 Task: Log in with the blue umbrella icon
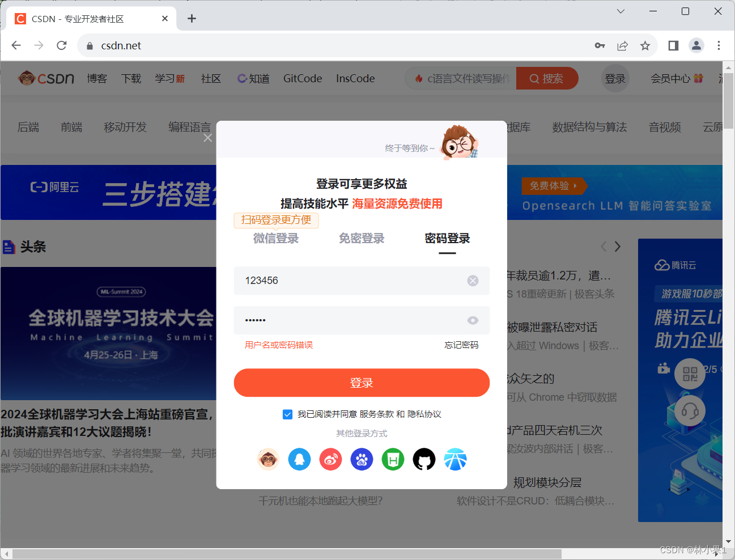tap(455, 459)
